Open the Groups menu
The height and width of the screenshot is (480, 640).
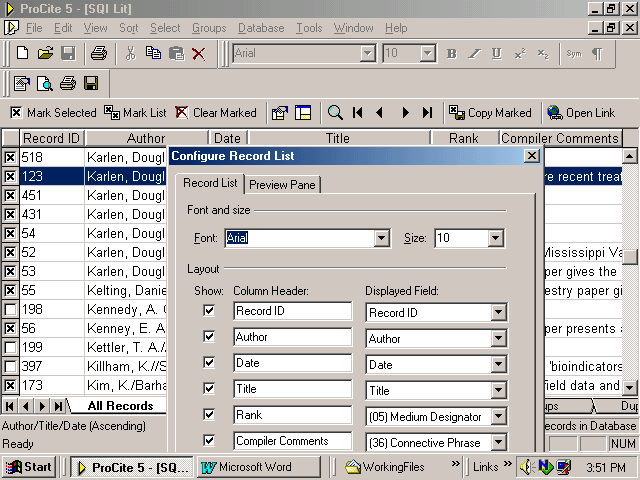point(209,28)
